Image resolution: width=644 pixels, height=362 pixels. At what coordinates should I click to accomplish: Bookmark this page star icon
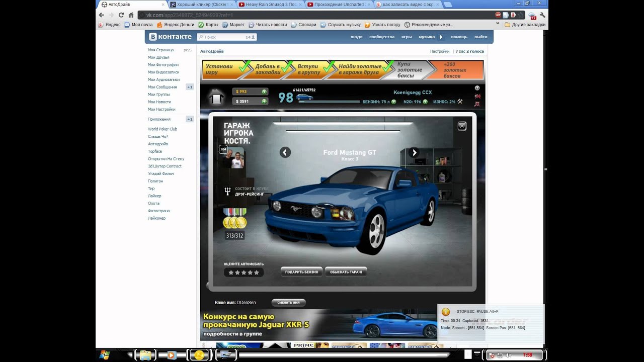click(521, 15)
